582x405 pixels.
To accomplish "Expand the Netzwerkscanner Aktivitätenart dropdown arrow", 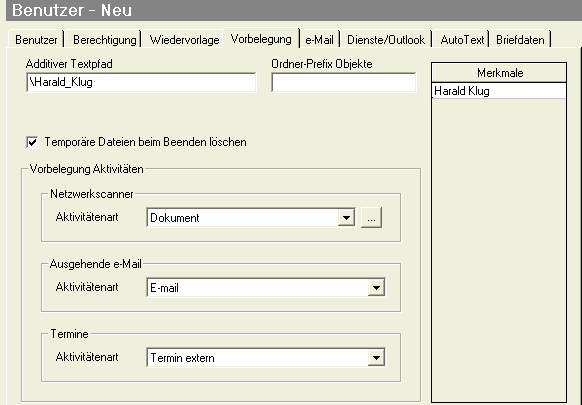I will (346, 218).
